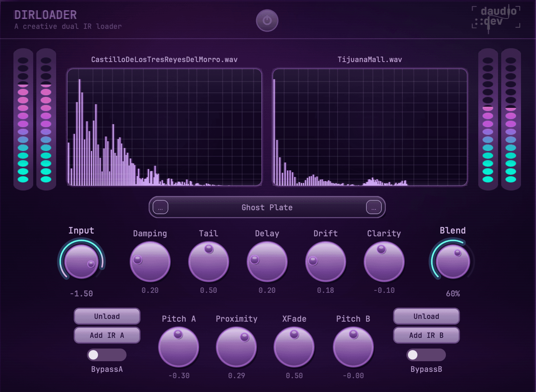Open previous preset with left ellipsis button
536x392 pixels.
[x=160, y=207]
